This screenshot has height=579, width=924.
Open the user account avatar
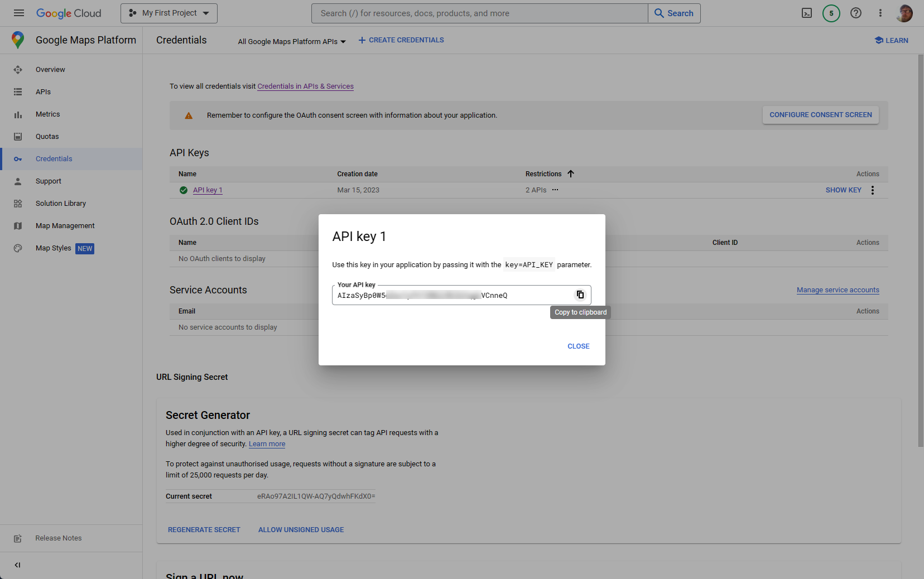click(x=904, y=13)
